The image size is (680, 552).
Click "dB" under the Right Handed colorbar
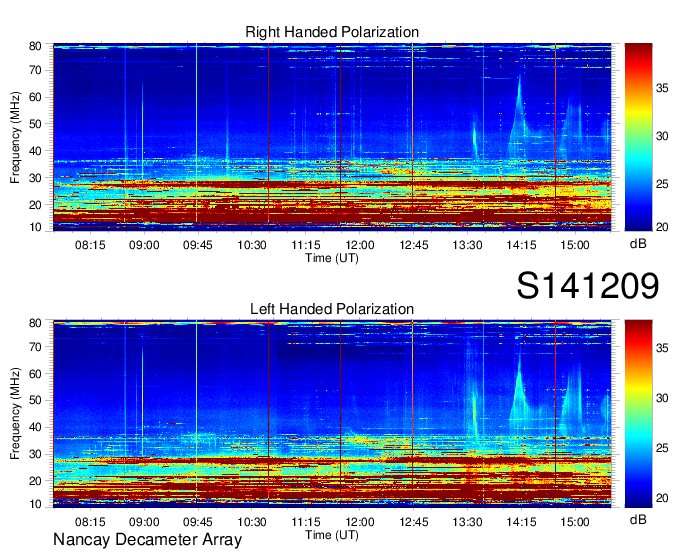[x=638, y=244]
